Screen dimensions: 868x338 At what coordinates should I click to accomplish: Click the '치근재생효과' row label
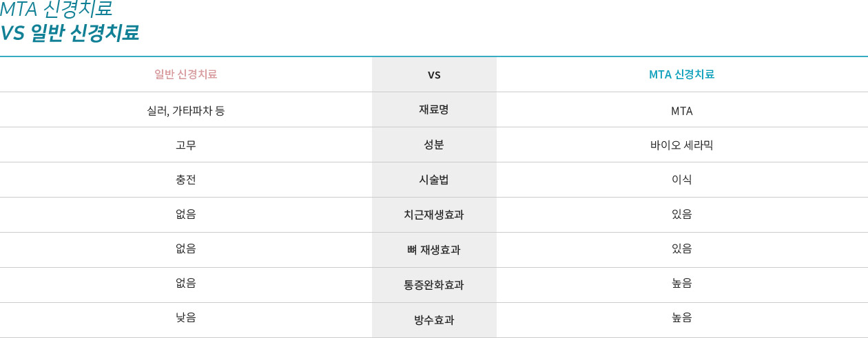coord(434,215)
